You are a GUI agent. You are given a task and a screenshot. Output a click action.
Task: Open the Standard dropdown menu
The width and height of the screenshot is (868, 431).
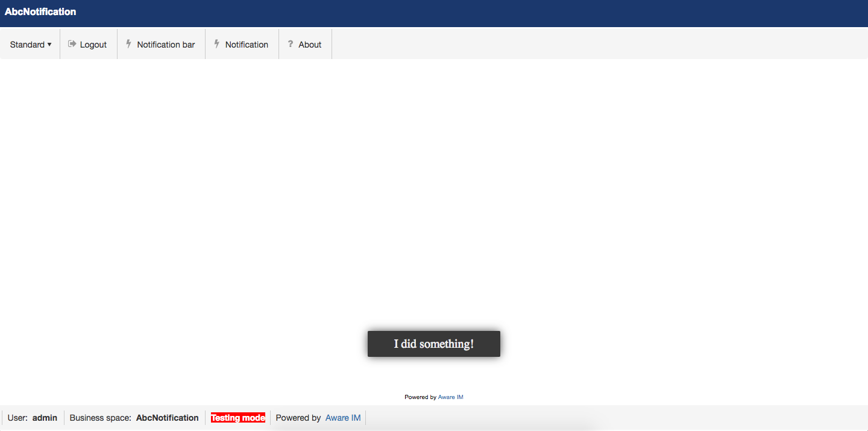[x=30, y=45]
